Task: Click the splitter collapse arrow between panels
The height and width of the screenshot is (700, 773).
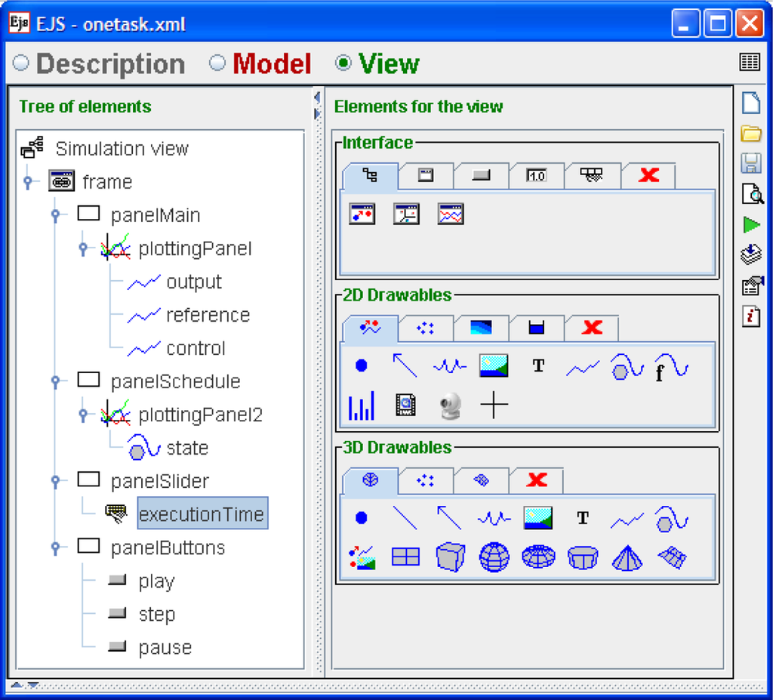Action: click(x=317, y=98)
